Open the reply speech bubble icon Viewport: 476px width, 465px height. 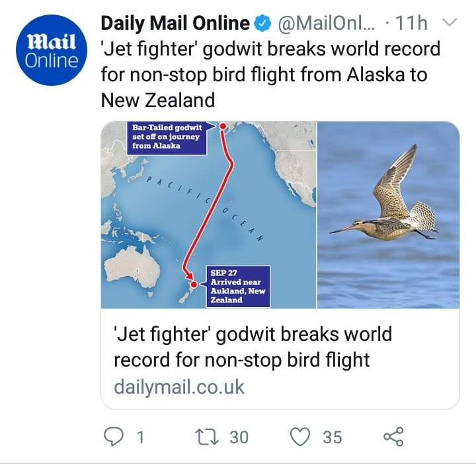(114, 437)
